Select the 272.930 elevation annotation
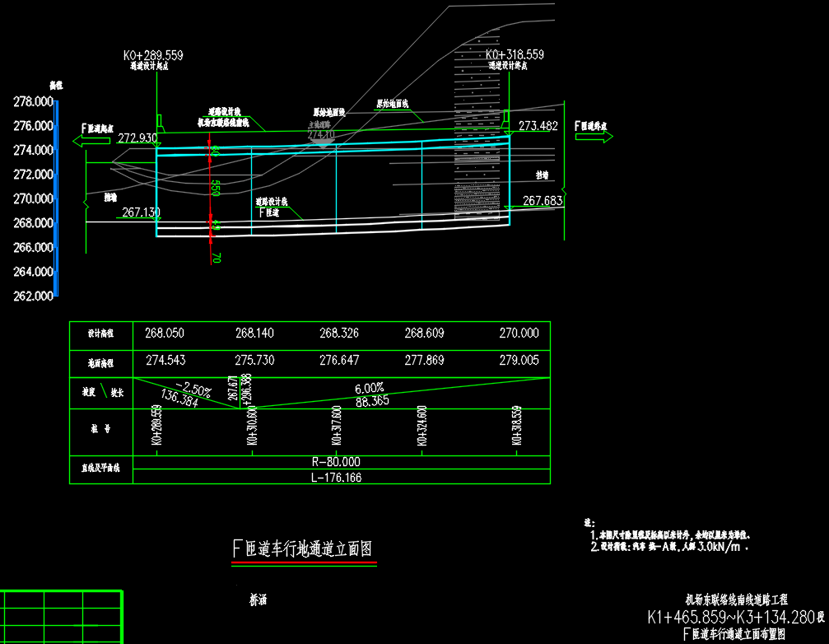Screen dimensions: 829x644 point(137,138)
